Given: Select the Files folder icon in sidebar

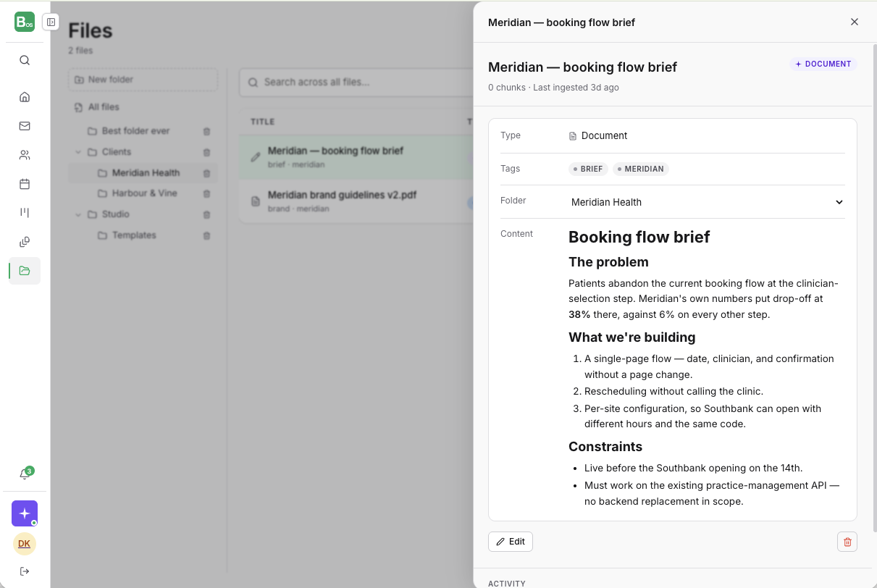Looking at the screenshot, I should coord(25,271).
